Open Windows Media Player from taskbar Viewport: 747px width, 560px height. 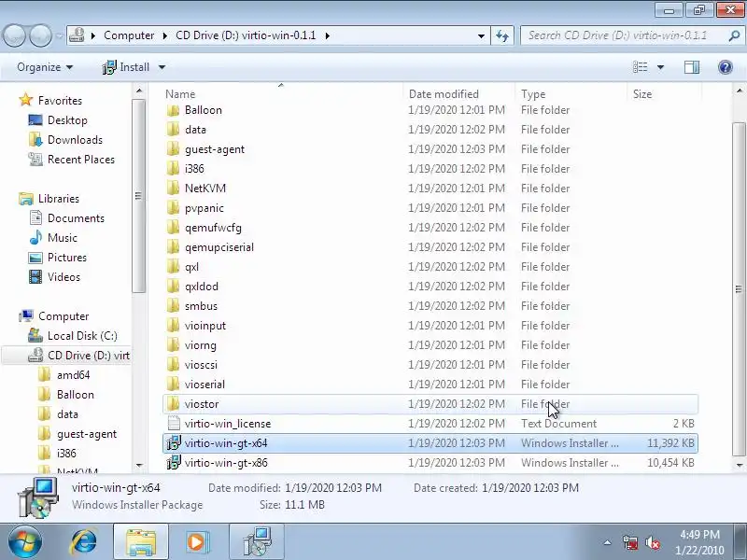click(x=196, y=542)
